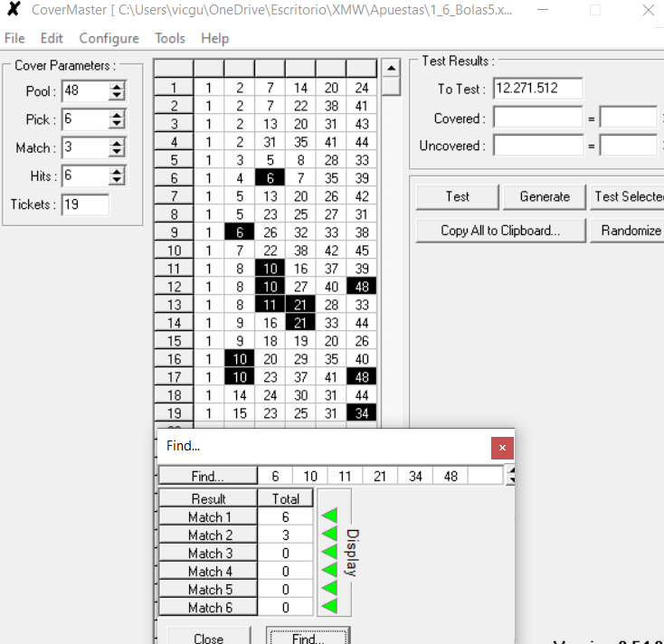Viewport: 664px width, 644px height.
Task: Click the Pool input field
Action: click(x=85, y=90)
